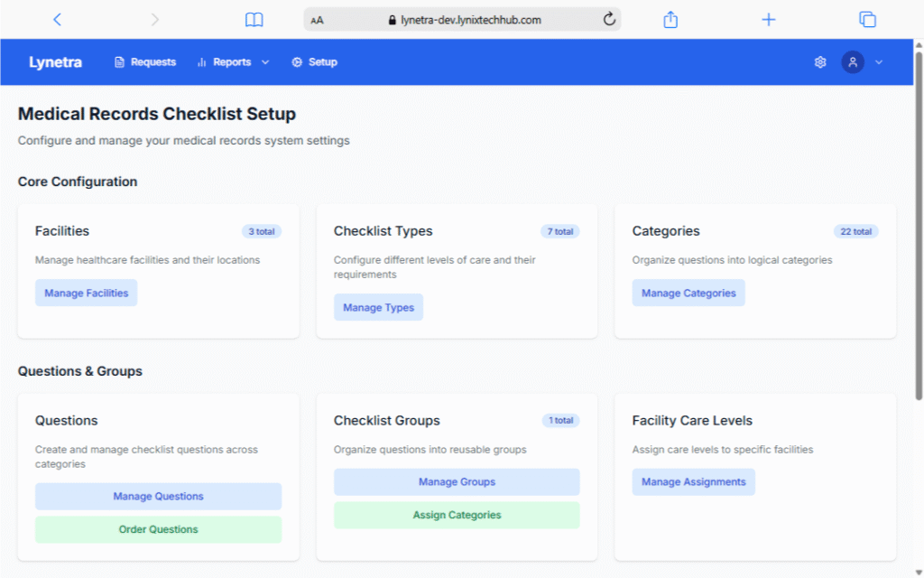Screen dimensions: 924x578
Task: Click the user profile avatar icon
Action: [x=853, y=62]
